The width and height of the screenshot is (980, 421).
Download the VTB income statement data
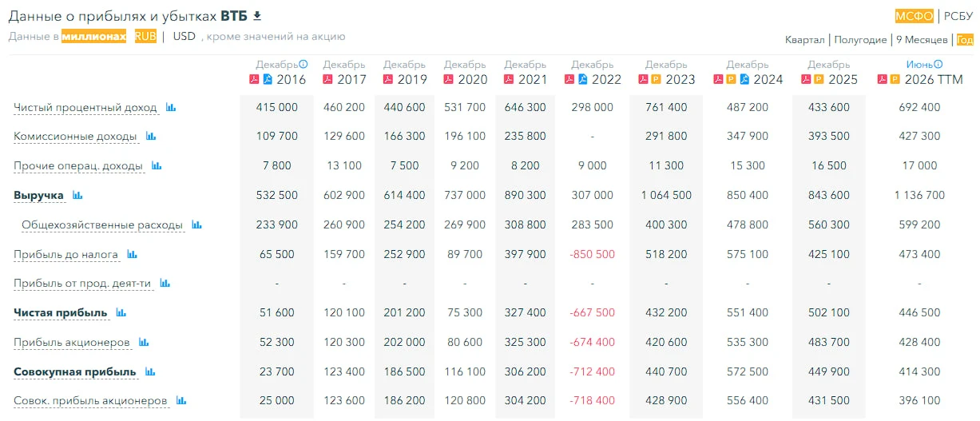257,16
